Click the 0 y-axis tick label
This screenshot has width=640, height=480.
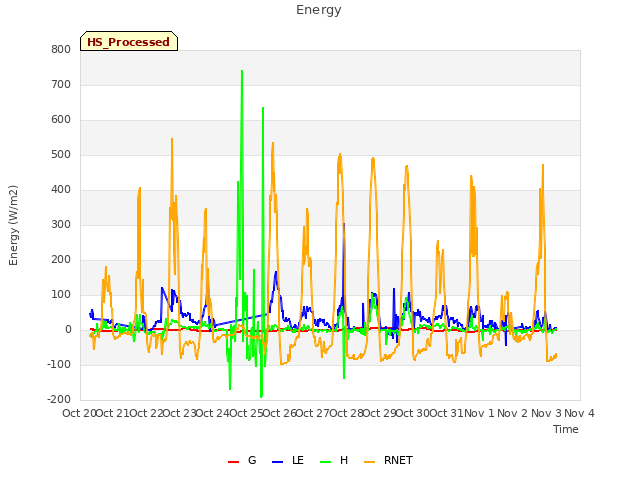pyautogui.click(x=68, y=329)
